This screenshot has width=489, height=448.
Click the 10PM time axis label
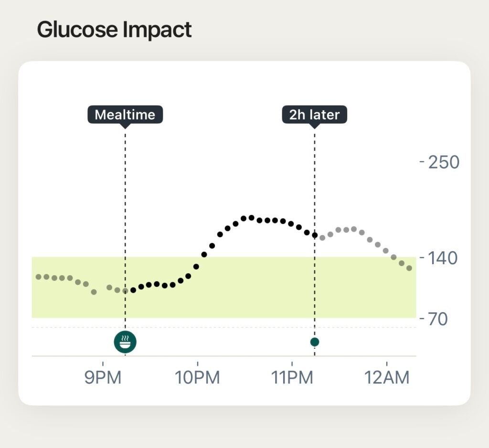coord(197,378)
